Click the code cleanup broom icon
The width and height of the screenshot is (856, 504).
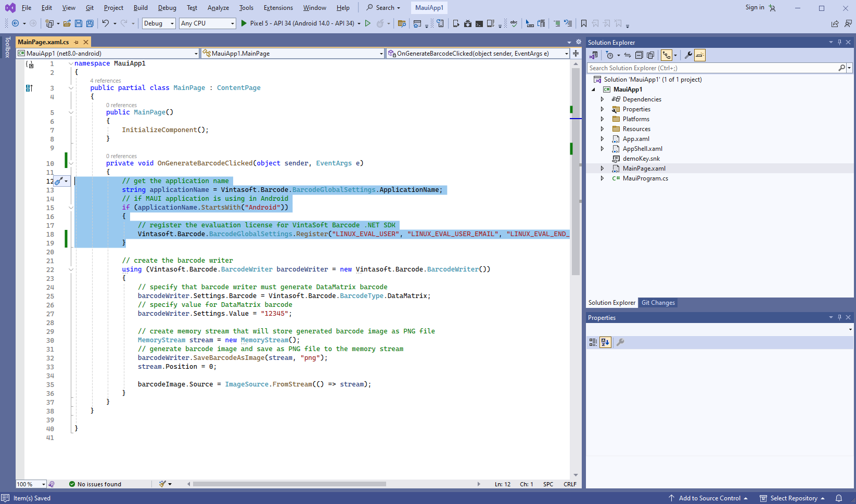[x=162, y=484]
